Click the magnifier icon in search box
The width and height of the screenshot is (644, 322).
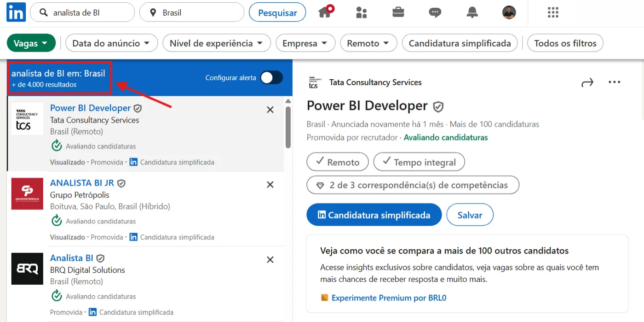44,12
